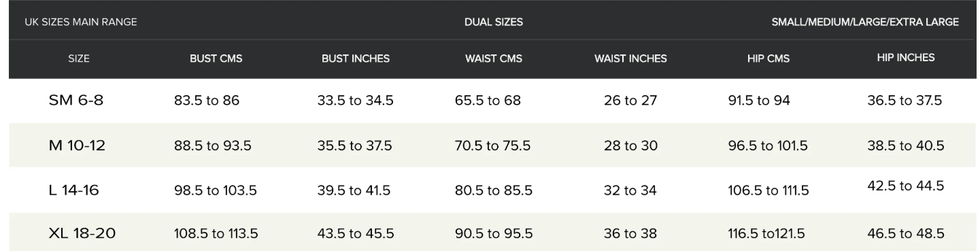
Task: Click the 90.5 to 95.5 waist cell
Action: coord(494,234)
